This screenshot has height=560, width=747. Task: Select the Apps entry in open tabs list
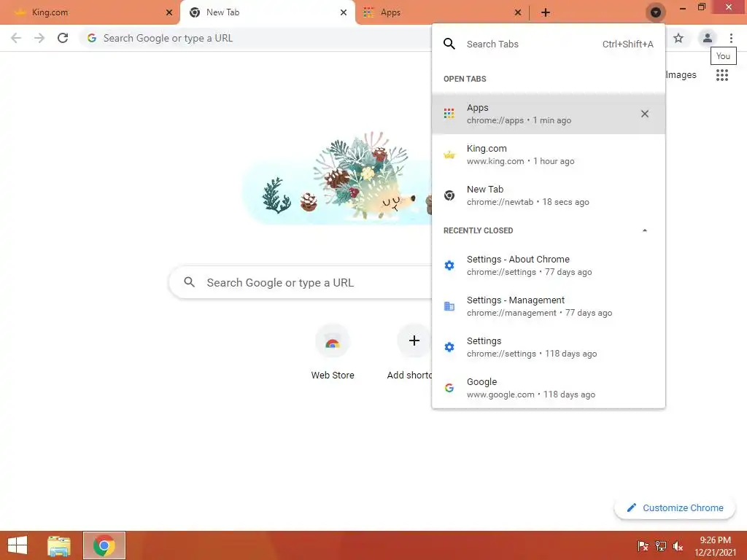pos(549,114)
